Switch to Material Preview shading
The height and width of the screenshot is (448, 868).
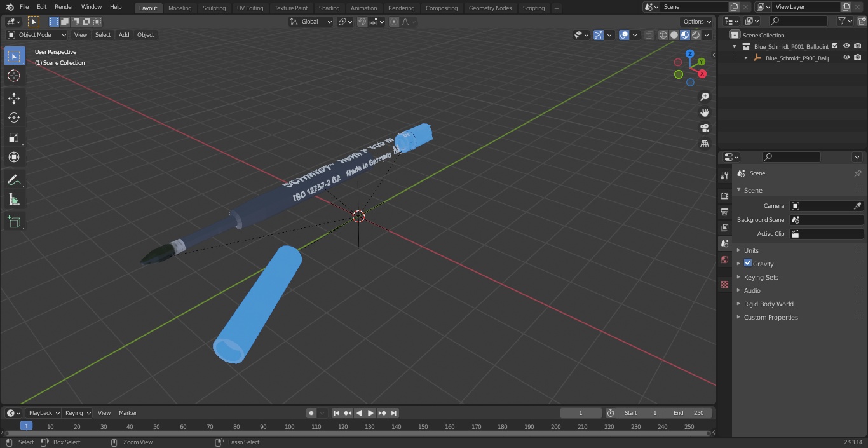pyautogui.click(x=685, y=35)
